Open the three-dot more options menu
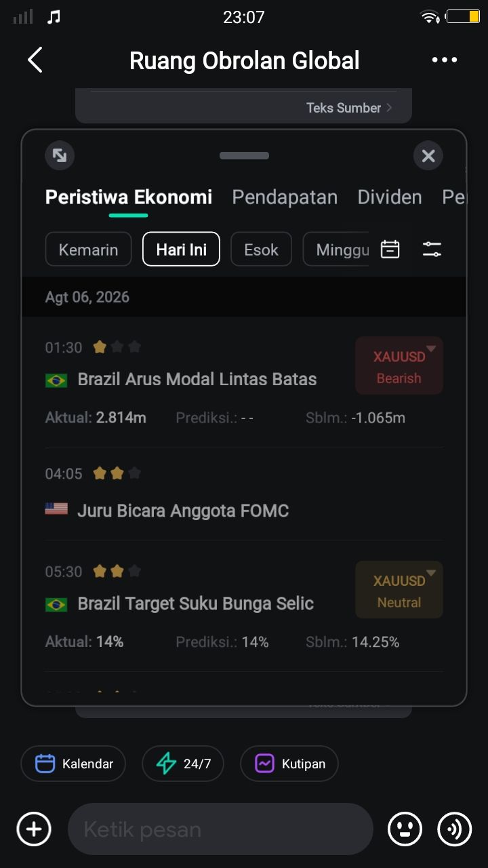This screenshot has height=868, width=488. point(445,60)
